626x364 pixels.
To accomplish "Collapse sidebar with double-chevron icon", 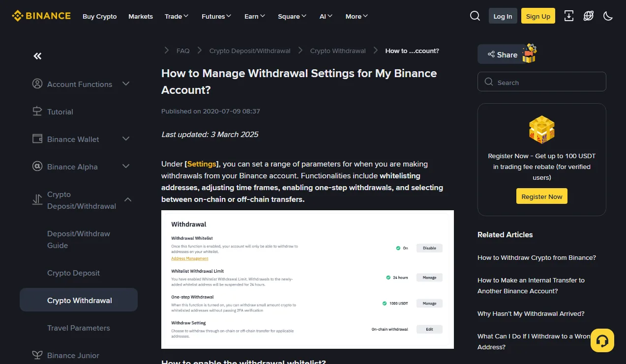I will 37,56.
